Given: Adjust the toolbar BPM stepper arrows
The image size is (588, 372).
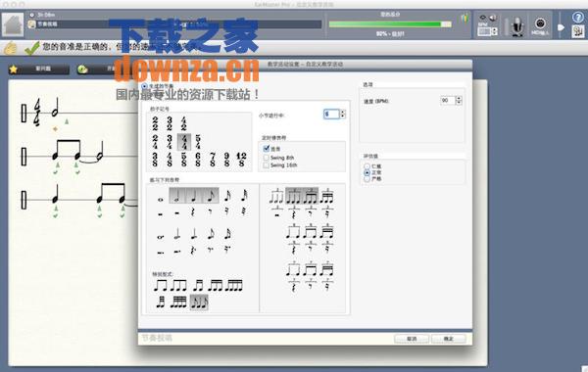Looking at the screenshot, I should tap(494, 31).
